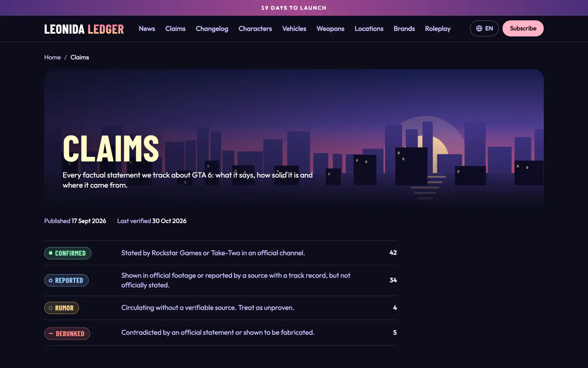The image size is (588, 368).
Task: Open the Leonida Ledger logo homepage
Action: pos(84,29)
